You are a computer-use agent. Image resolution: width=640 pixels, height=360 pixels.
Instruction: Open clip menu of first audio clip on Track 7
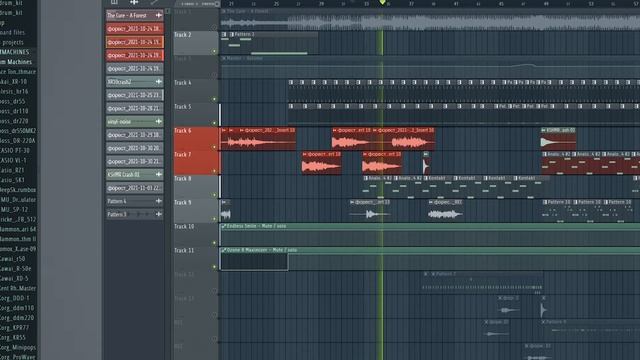(x=304, y=154)
